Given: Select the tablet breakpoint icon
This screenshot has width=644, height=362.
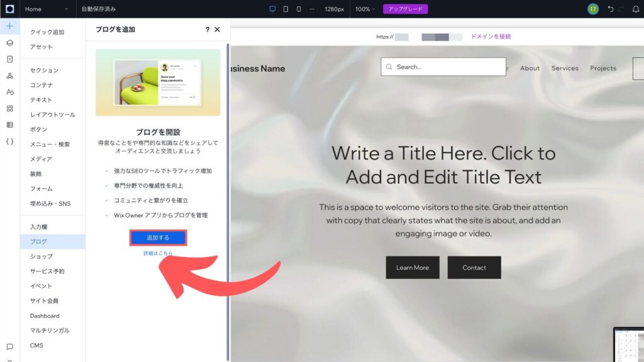Looking at the screenshot, I should click(x=286, y=9).
